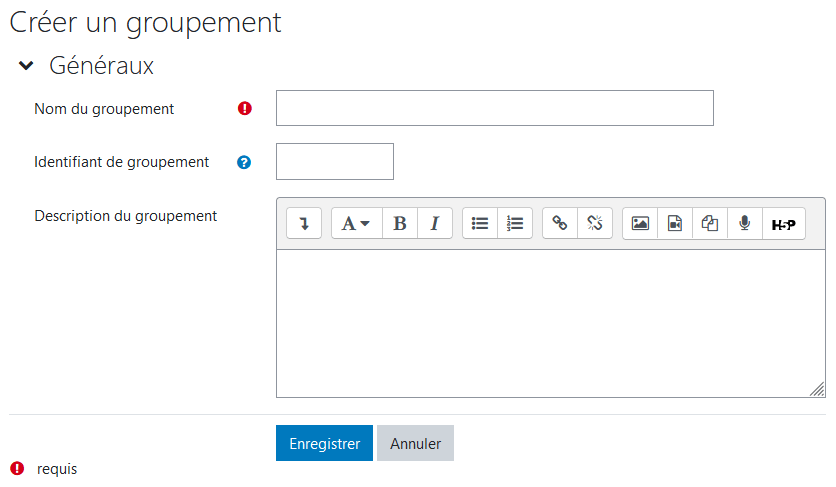
Task: Click the microphone record audio icon
Action: (x=744, y=223)
